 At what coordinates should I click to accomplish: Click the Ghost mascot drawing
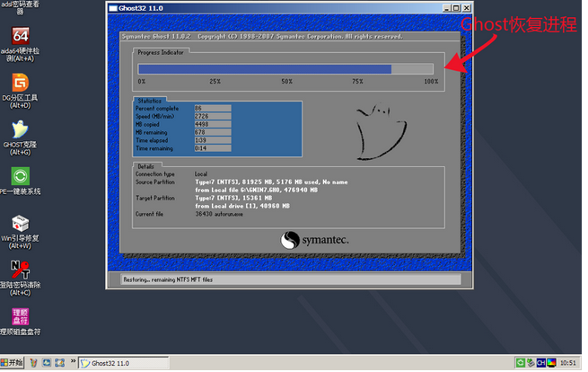381,132
